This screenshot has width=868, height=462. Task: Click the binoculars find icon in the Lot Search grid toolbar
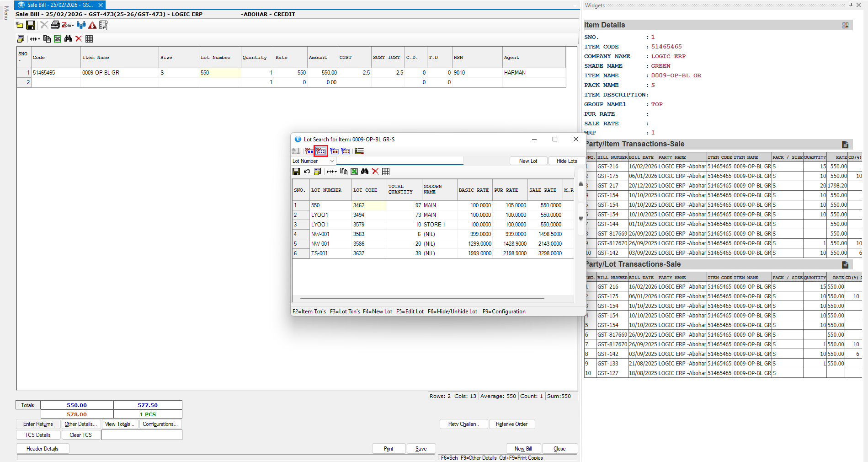[364, 172]
